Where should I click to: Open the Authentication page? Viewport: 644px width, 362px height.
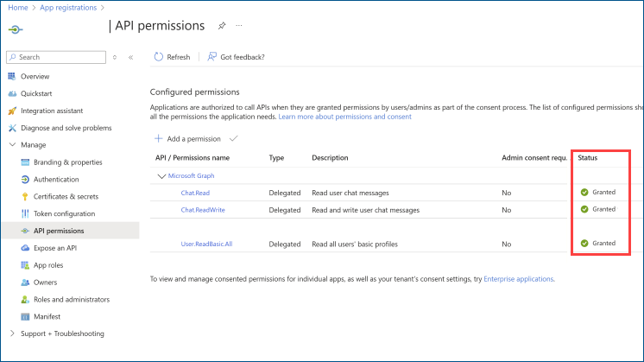(x=56, y=180)
